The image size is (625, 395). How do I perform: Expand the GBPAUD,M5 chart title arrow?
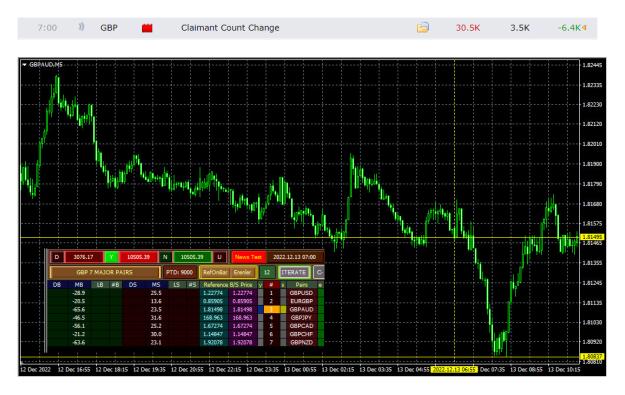coord(24,65)
